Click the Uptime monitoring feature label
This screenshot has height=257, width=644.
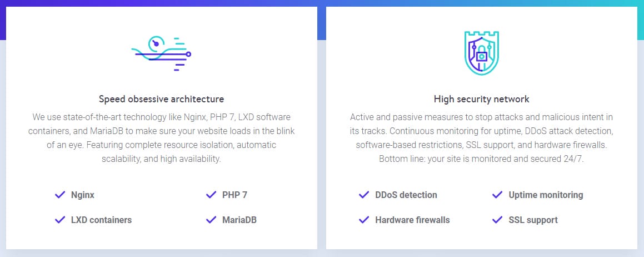point(546,195)
